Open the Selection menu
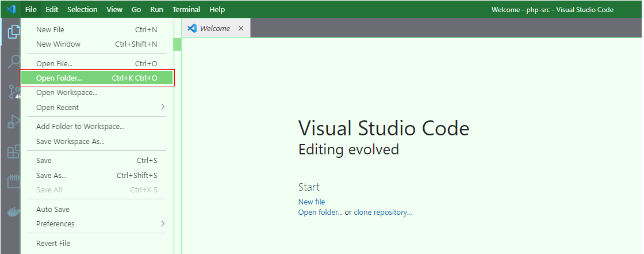This screenshot has width=644, height=254. [82, 9]
